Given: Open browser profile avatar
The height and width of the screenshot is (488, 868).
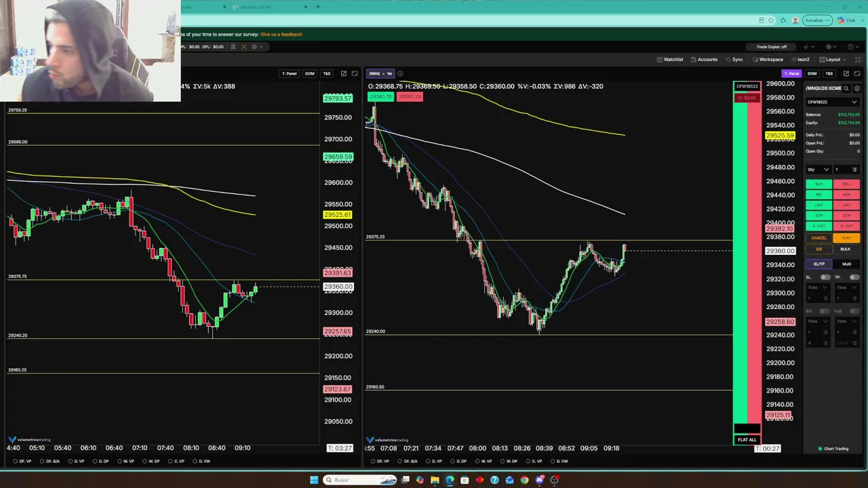Looking at the screenshot, I should pyautogui.click(x=795, y=20).
